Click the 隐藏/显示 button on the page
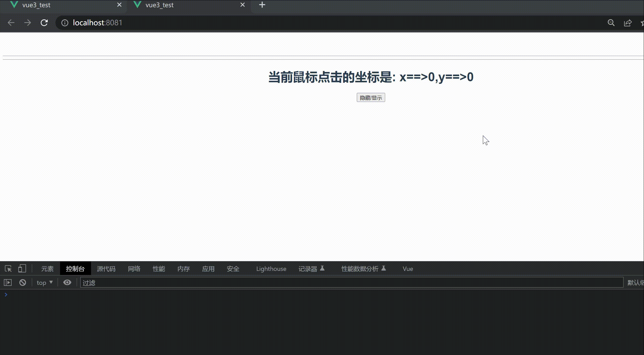Image resolution: width=644 pixels, height=355 pixels. (x=370, y=97)
